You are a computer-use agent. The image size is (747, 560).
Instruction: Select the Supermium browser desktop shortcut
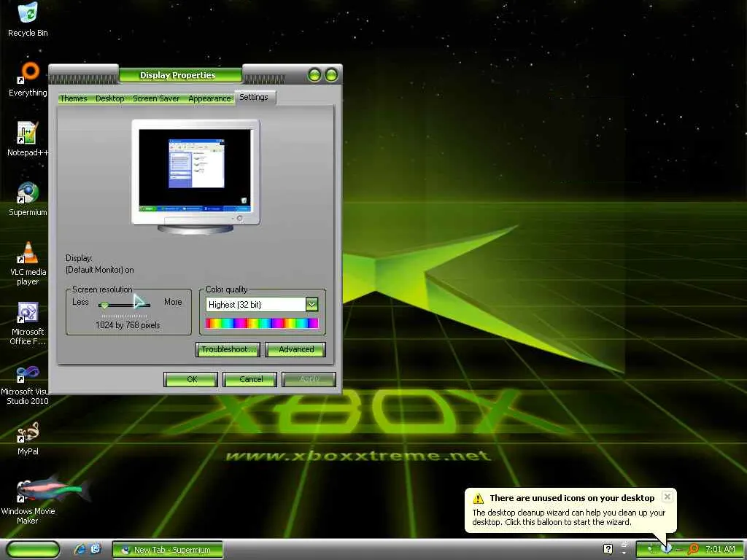tap(28, 199)
